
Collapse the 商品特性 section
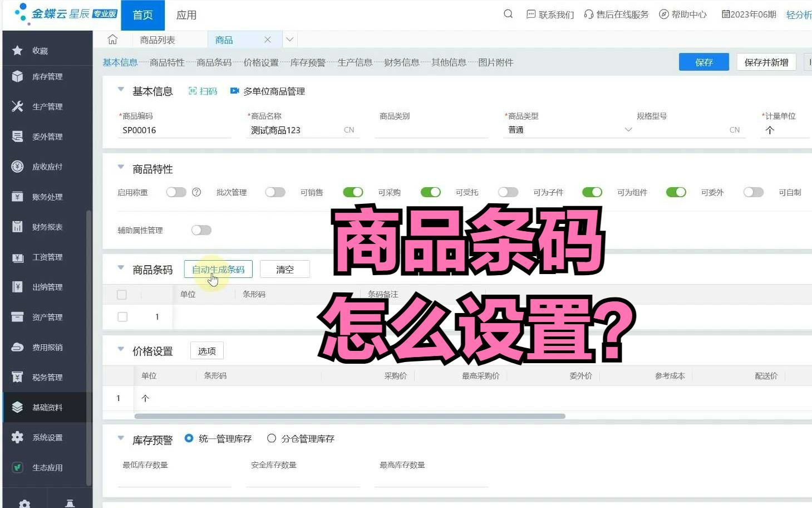coord(121,168)
